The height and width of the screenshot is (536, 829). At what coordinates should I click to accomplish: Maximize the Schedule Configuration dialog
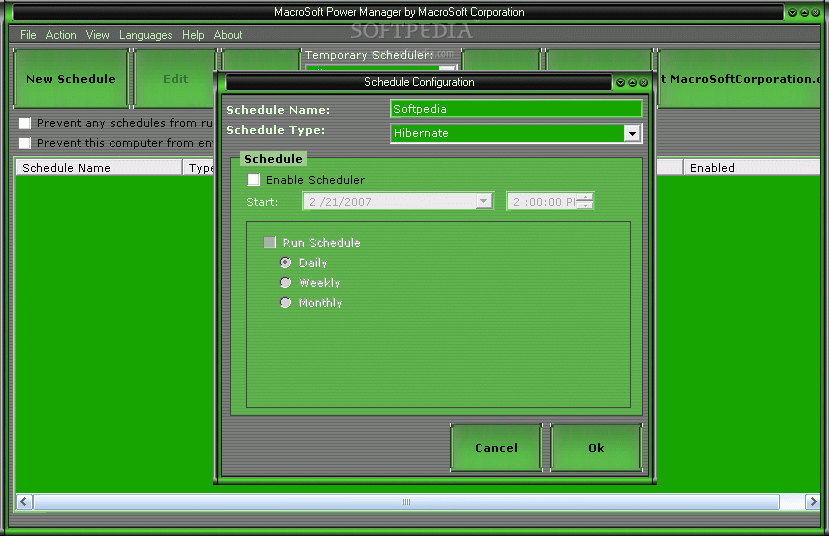(x=632, y=82)
